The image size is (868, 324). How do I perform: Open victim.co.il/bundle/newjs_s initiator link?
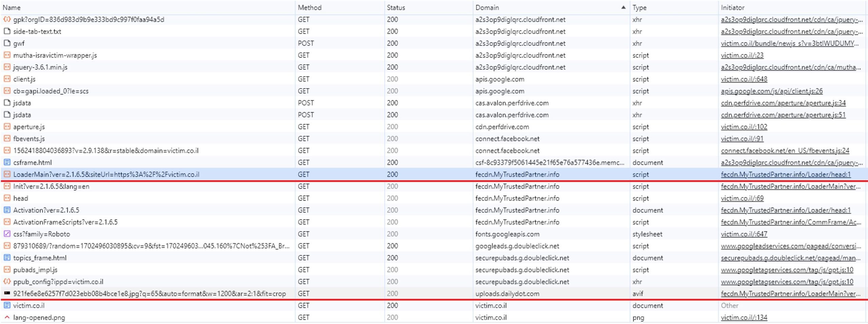pos(790,43)
